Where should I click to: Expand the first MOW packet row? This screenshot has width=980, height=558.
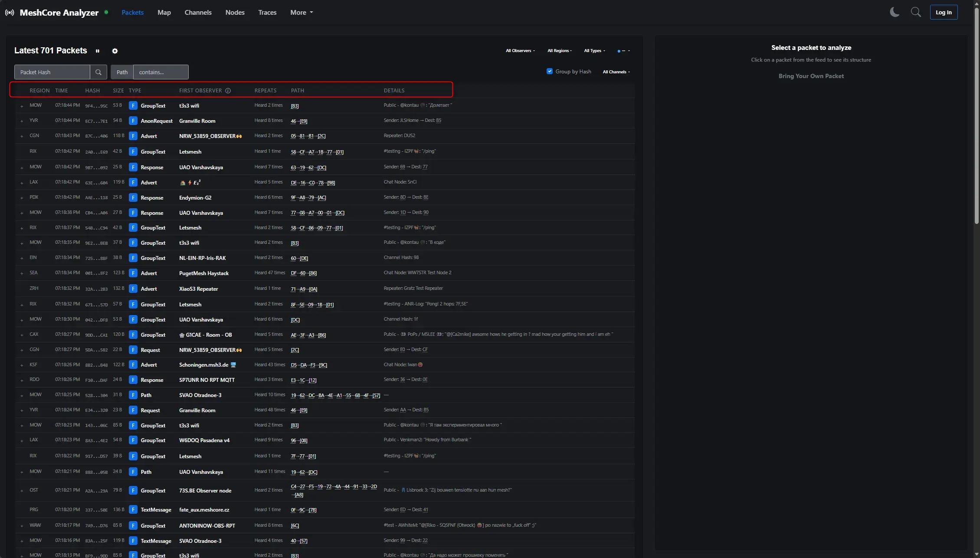click(x=22, y=106)
